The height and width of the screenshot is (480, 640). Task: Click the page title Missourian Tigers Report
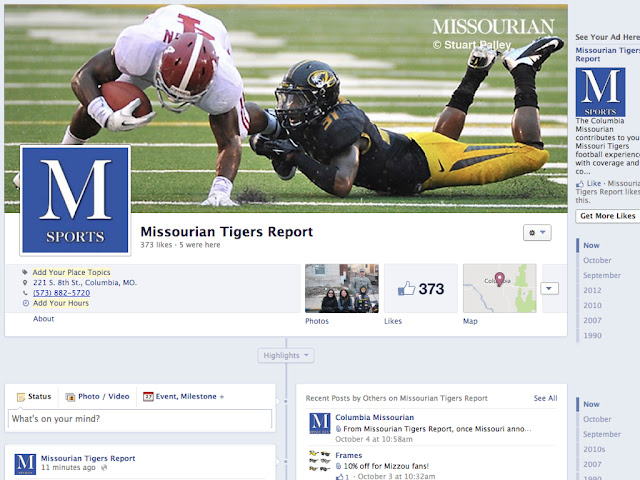[x=227, y=232]
